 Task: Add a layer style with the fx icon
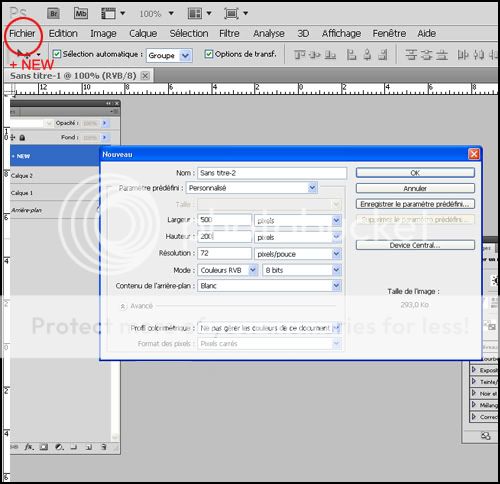click(29, 447)
